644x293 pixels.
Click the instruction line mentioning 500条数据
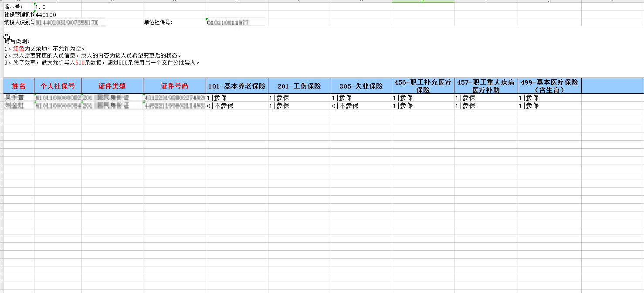point(102,63)
